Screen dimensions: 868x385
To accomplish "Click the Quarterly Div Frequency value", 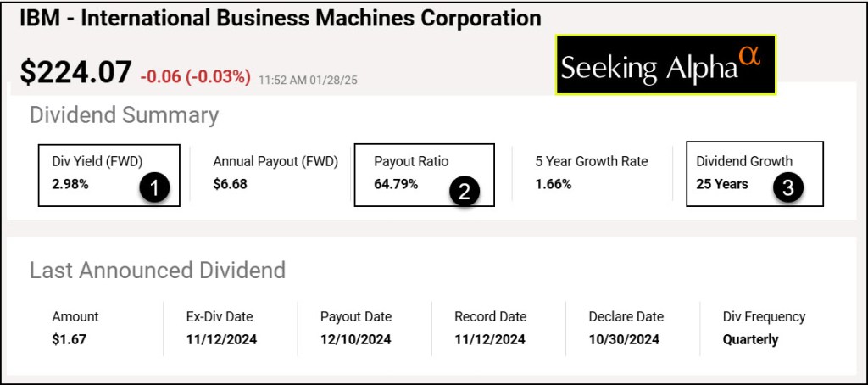I will pyautogui.click(x=750, y=339).
